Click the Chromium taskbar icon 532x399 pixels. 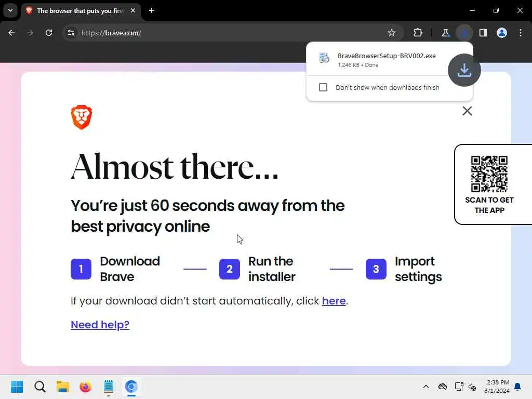(131, 387)
